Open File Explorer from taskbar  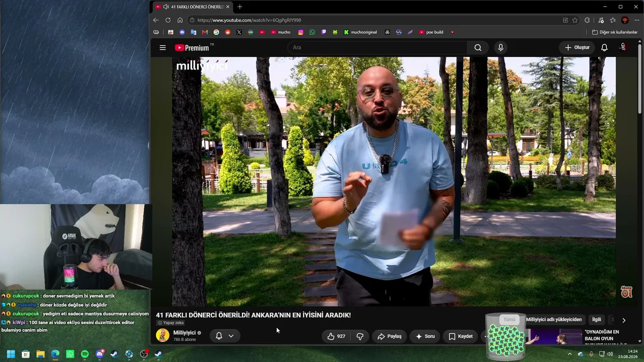click(40, 354)
